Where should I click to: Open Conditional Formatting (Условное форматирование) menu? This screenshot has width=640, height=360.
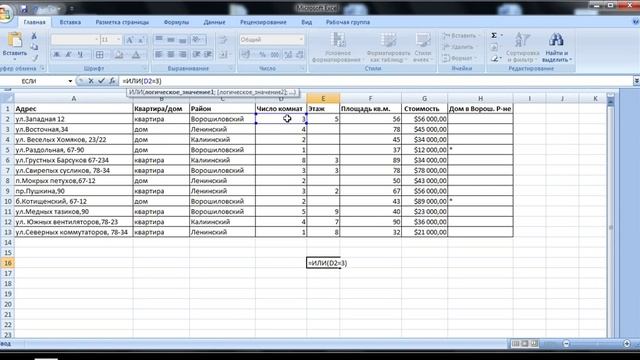[x=338, y=47]
